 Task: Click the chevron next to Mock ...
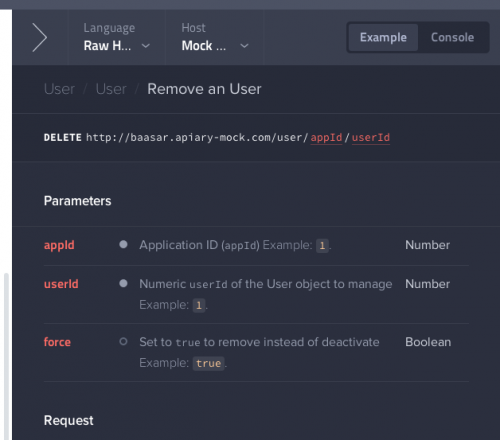tap(244, 46)
